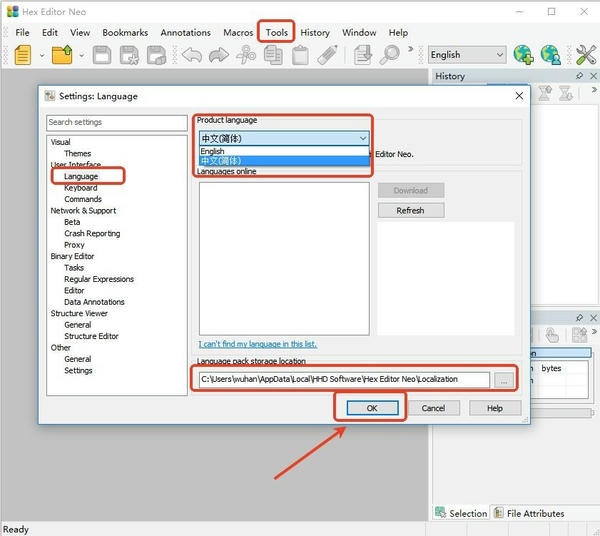This screenshot has height=536, width=600.
Task: Click the language pack storage path field
Action: click(x=344, y=380)
